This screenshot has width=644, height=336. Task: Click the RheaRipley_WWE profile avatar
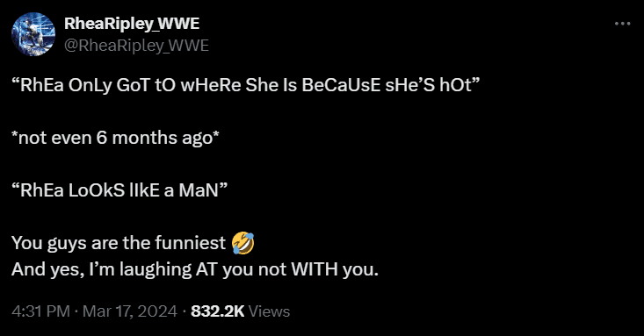(x=33, y=34)
